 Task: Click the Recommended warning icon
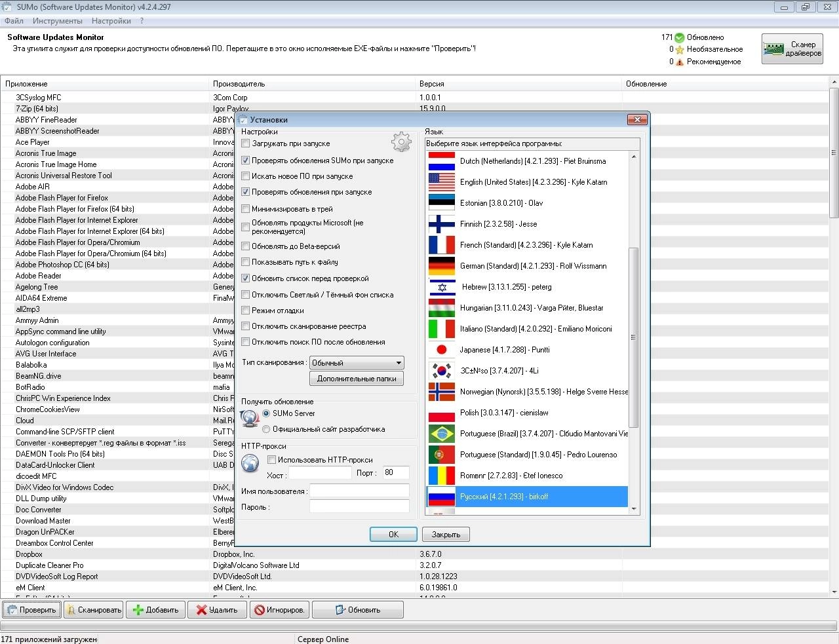coord(680,62)
